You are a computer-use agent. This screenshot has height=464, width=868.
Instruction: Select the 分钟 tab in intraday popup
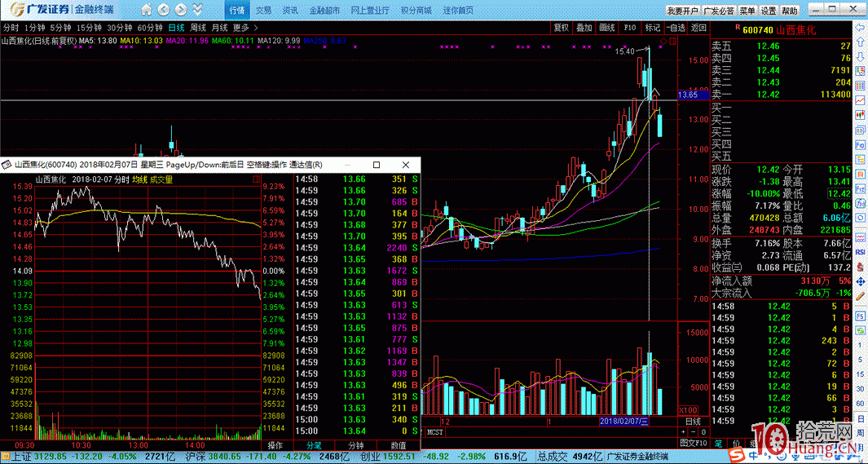355,446
